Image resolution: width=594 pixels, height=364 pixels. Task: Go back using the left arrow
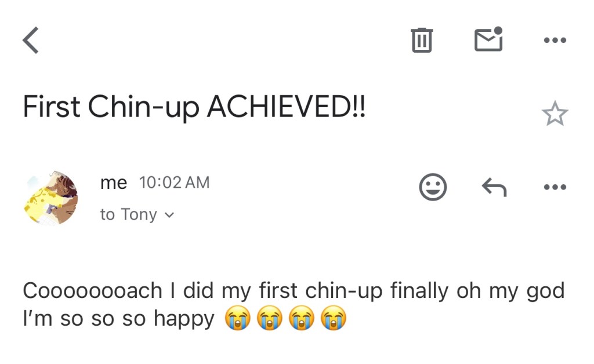point(31,41)
